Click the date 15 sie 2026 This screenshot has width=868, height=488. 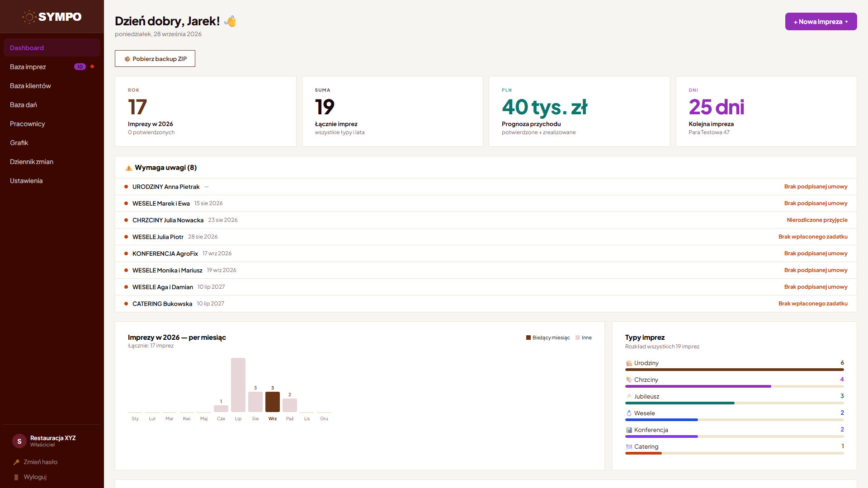point(208,203)
